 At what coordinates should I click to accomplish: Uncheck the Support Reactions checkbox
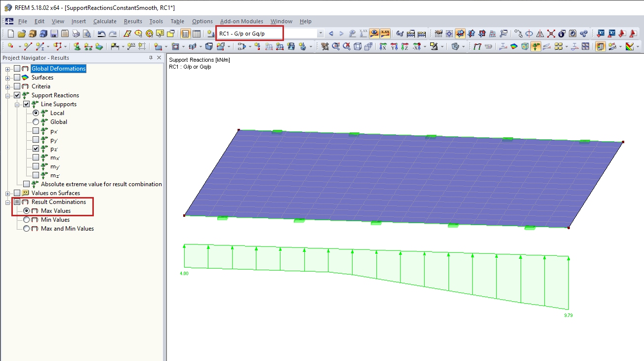tap(17, 95)
